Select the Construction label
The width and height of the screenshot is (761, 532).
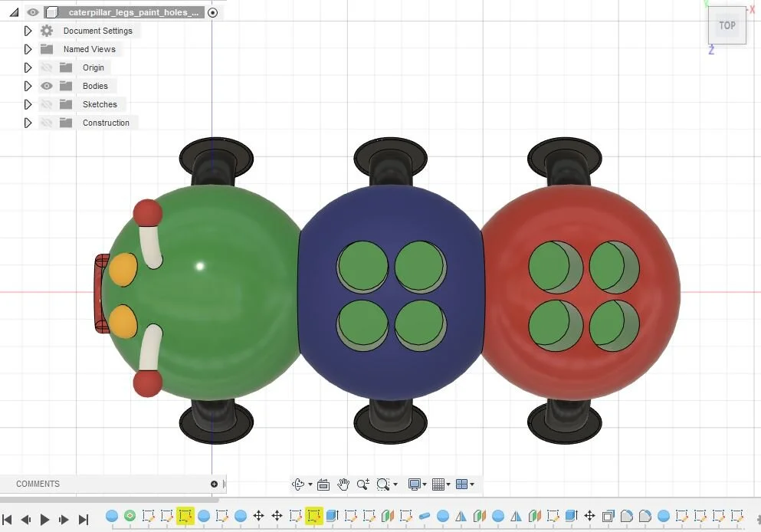(106, 123)
